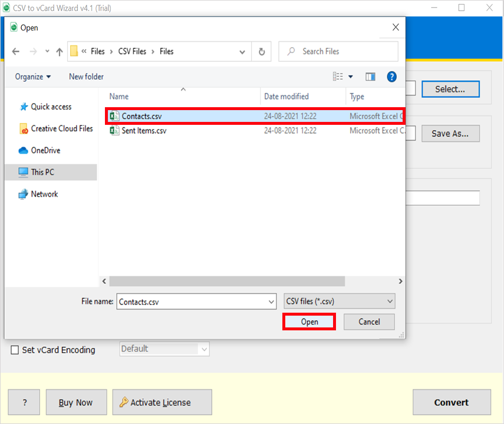Open the dialog help button

pos(391,77)
